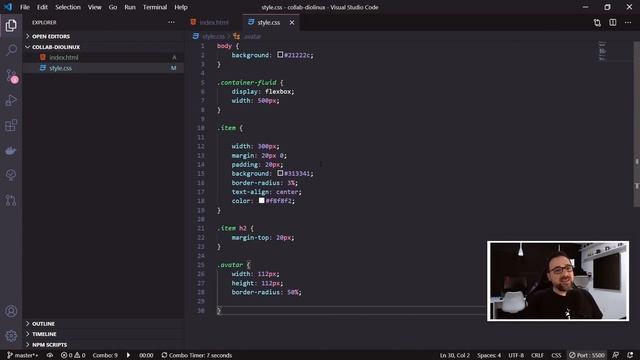Change indentation via Spaces: 4
Image resolution: width=640 pixels, height=360 pixels.
point(489,355)
